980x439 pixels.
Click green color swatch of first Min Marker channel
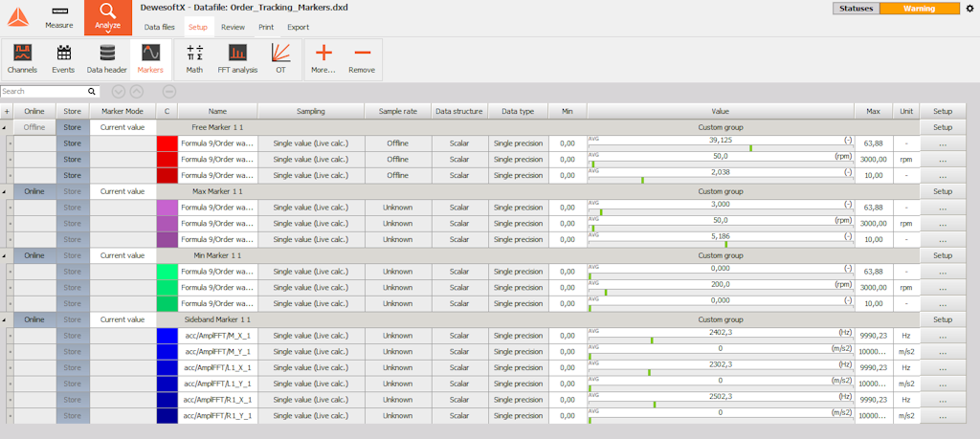pyautogui.click(x=167, y=271)
